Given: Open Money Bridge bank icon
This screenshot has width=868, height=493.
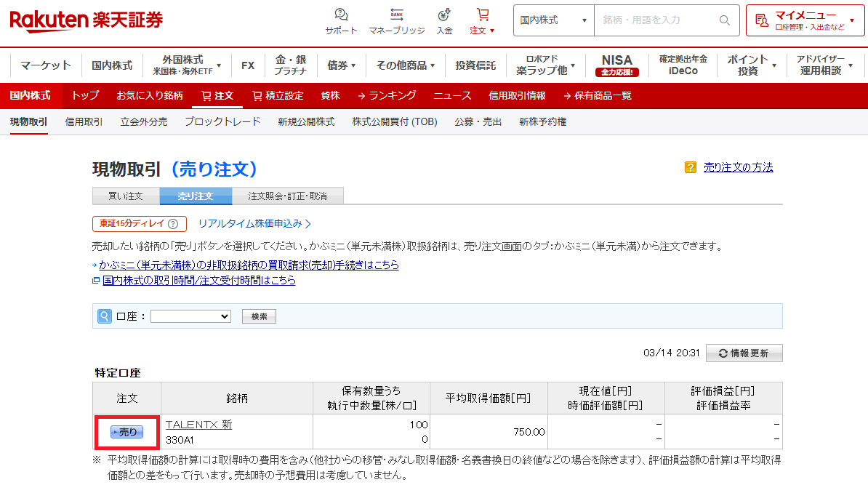Looking at the screenshot, I should 396,15.
